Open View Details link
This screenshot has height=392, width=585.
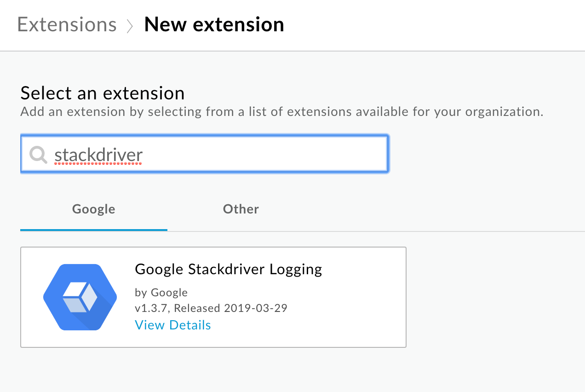click(173, 325)
